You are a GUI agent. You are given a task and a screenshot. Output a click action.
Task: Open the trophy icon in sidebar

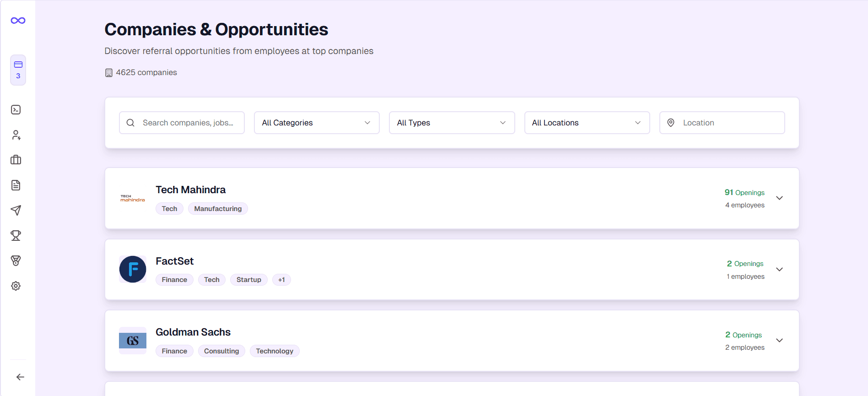[x=16, y=235]
